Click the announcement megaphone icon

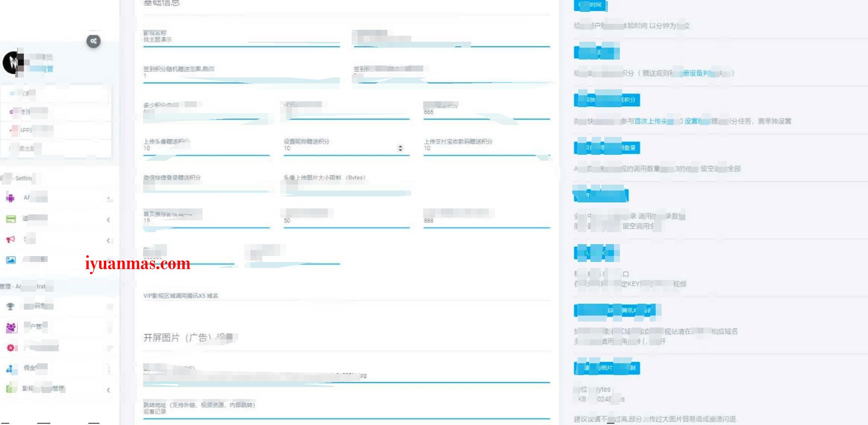point(11,239)
